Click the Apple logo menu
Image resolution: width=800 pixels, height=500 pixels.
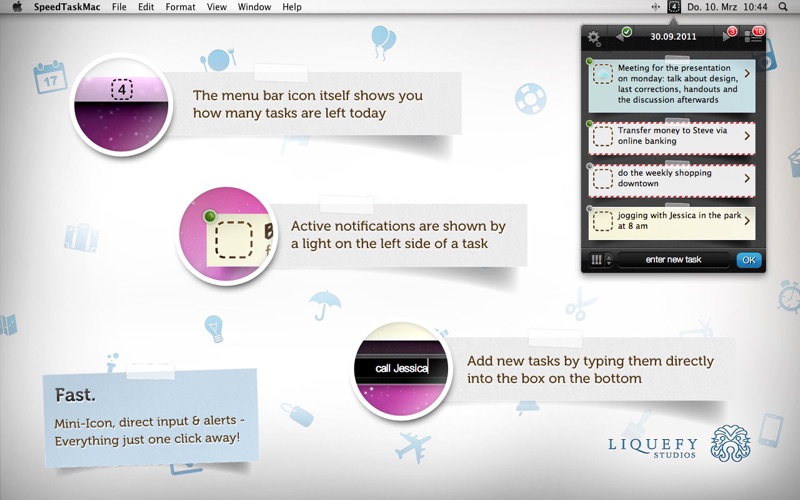17,7
